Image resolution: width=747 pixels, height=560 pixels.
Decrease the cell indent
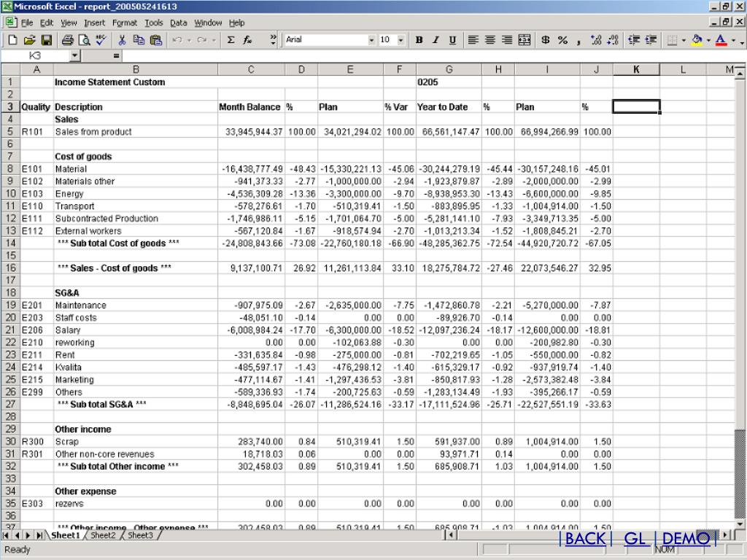[x=634, y=40]
